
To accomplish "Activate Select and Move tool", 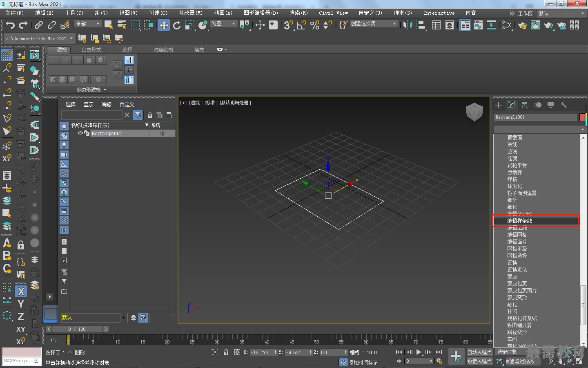I will pyautogui.click(x=164, y=25).
